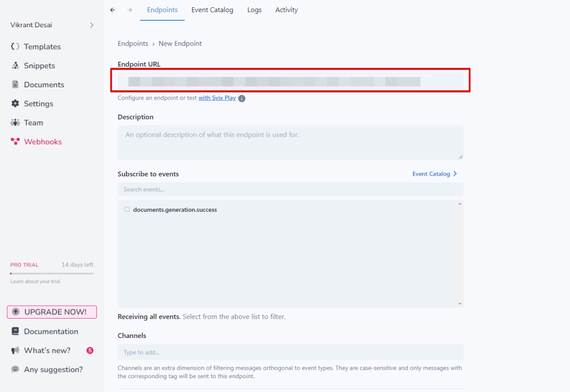Click the Search events field

[290, 190]
